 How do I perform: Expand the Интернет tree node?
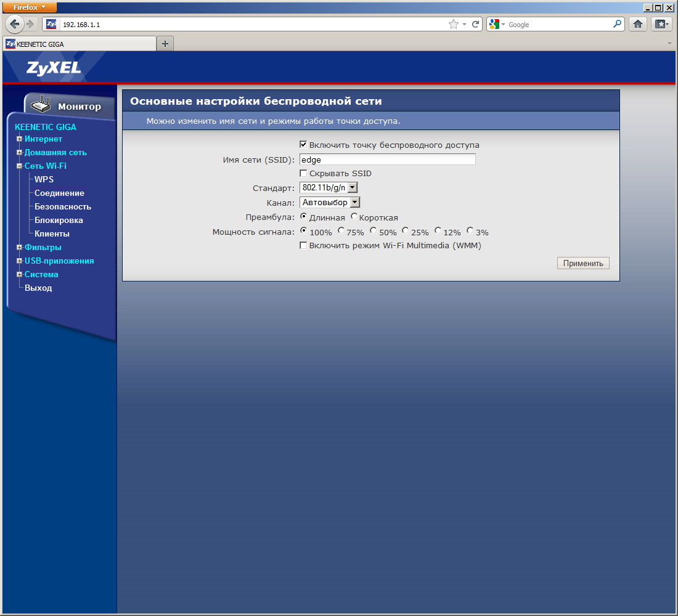click(x=20, y=139)
